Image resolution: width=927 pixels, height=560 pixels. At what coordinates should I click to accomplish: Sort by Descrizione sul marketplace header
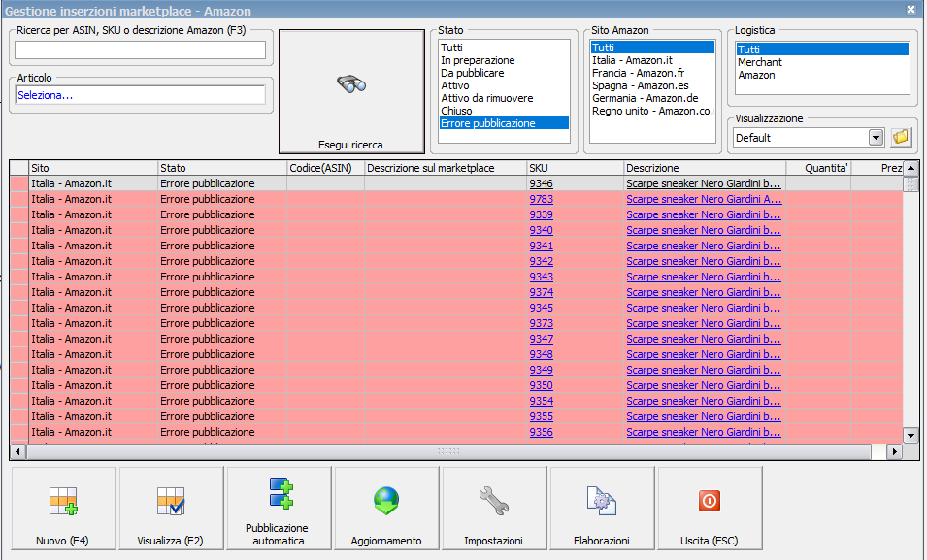click(446, 168)
